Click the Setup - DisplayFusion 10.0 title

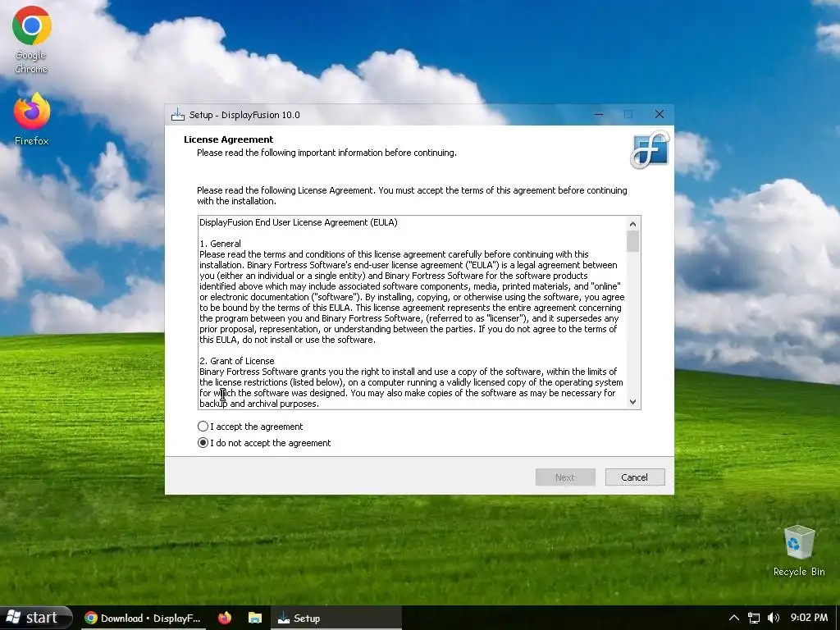click(x=244, y=115)
